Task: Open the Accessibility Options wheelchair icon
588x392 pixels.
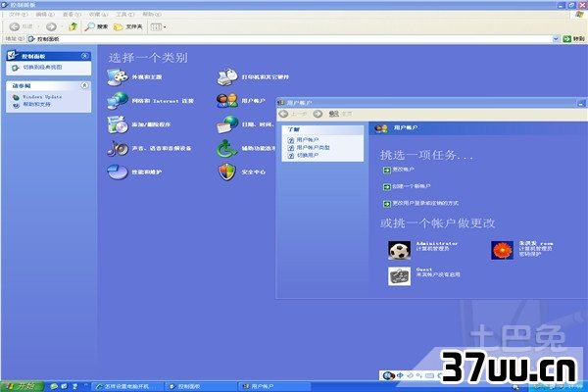Action: pos(226,149)
